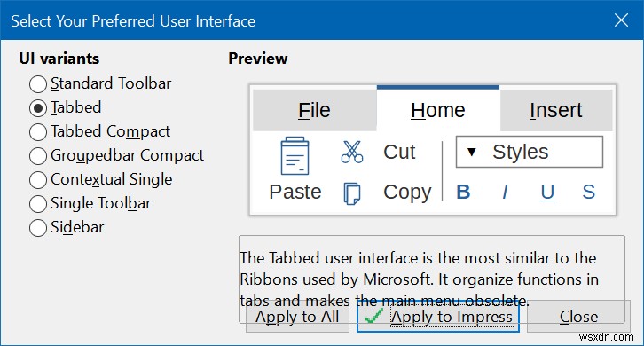Screen dimensions: 644x346
Task: Click the Copy pages icon in preview
Action: [352, 193]
